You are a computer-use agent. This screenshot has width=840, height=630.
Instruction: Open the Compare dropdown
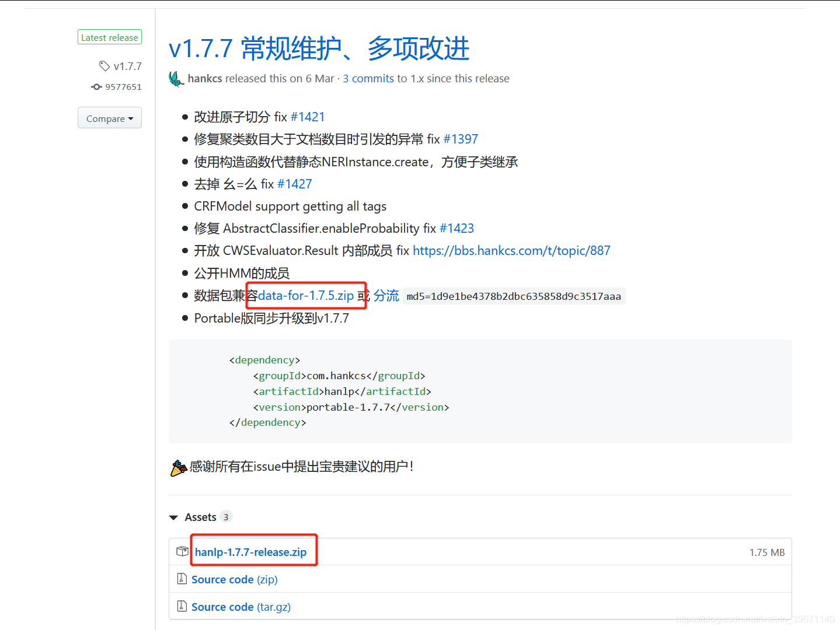click(110, 118)
